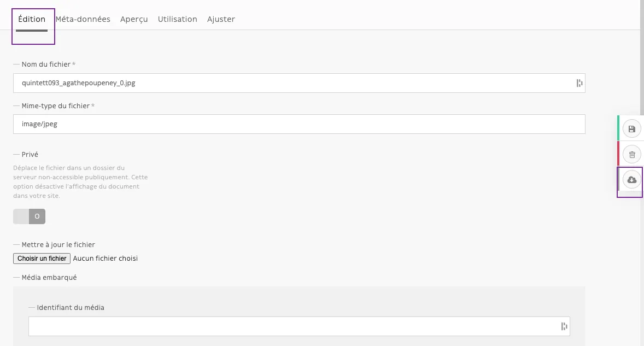Select the Ajuster tab
This screenshot has width=644, height=346.
coord(221,19)
